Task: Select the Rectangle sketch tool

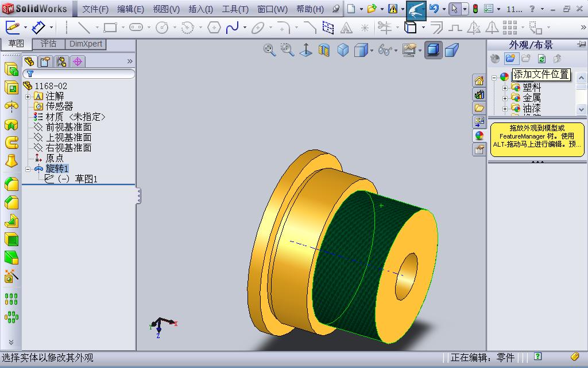Action: [x=110, y=28]
